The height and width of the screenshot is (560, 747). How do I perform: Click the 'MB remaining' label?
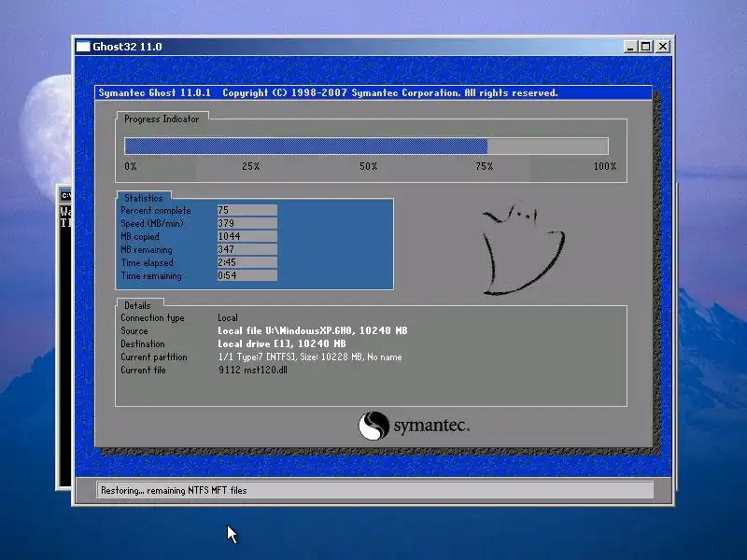(x=146, y=249)
